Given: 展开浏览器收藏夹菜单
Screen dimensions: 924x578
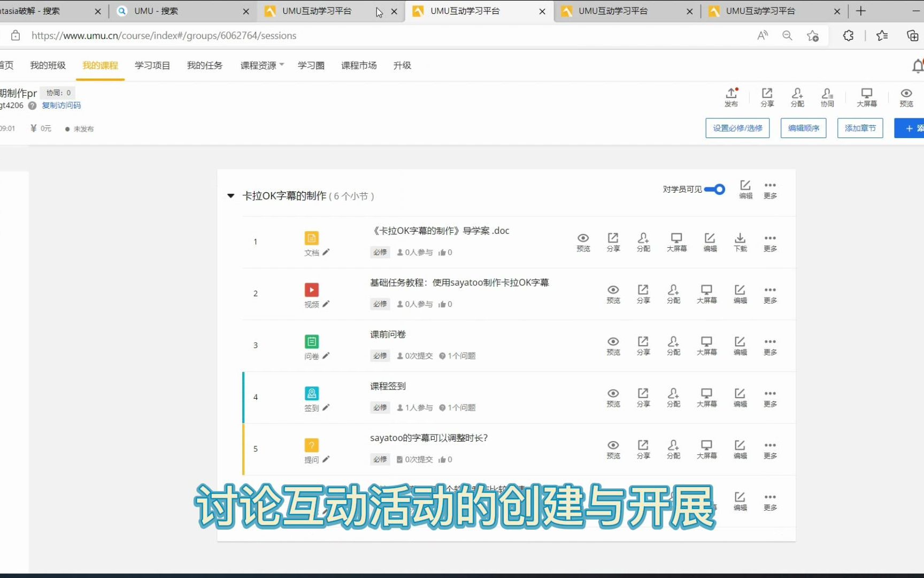Looking at the screenshot, I should click(x=881, y=35).
